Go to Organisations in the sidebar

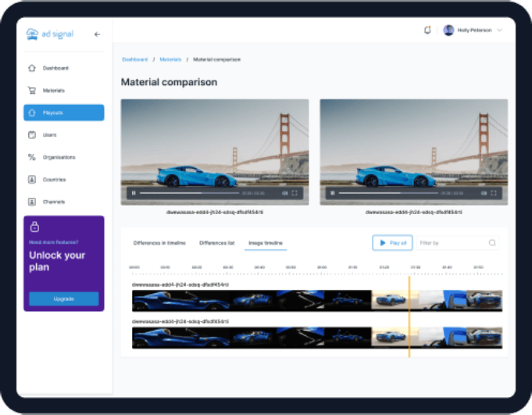pos(59,157)
